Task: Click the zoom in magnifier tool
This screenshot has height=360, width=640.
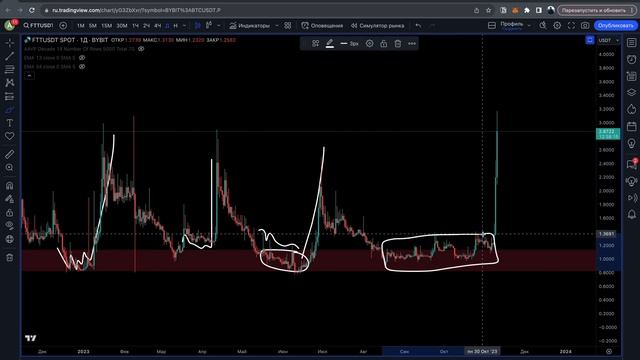Action: coord(9,167)
